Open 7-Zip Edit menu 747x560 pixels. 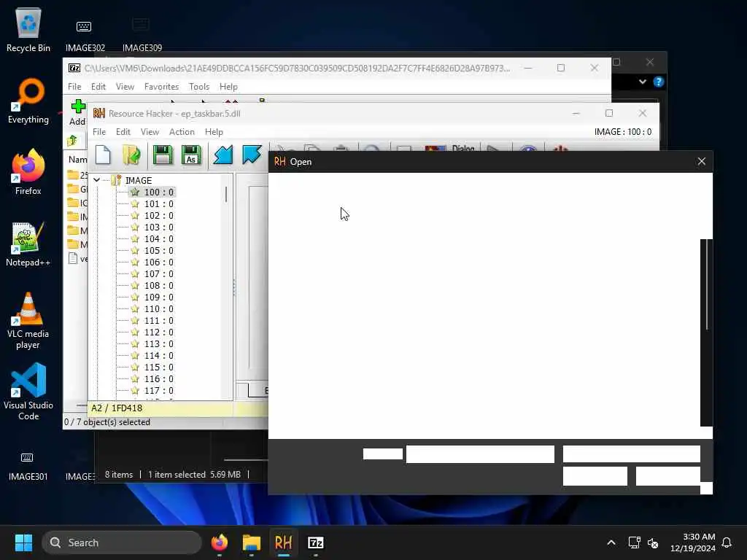point(98,87)
